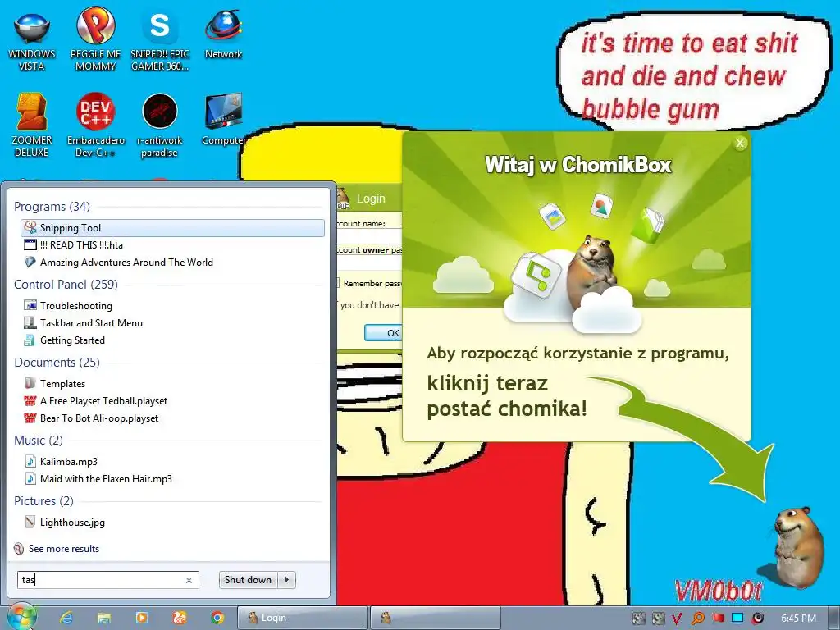This screenshot has width=840, height=630.
Task: Click the orange magnifier tray icon
Action: [x=697, y=619]
